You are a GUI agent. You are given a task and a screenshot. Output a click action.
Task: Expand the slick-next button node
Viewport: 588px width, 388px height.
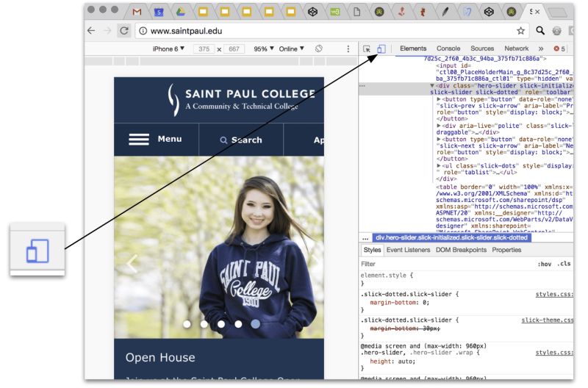click(438, 139)
